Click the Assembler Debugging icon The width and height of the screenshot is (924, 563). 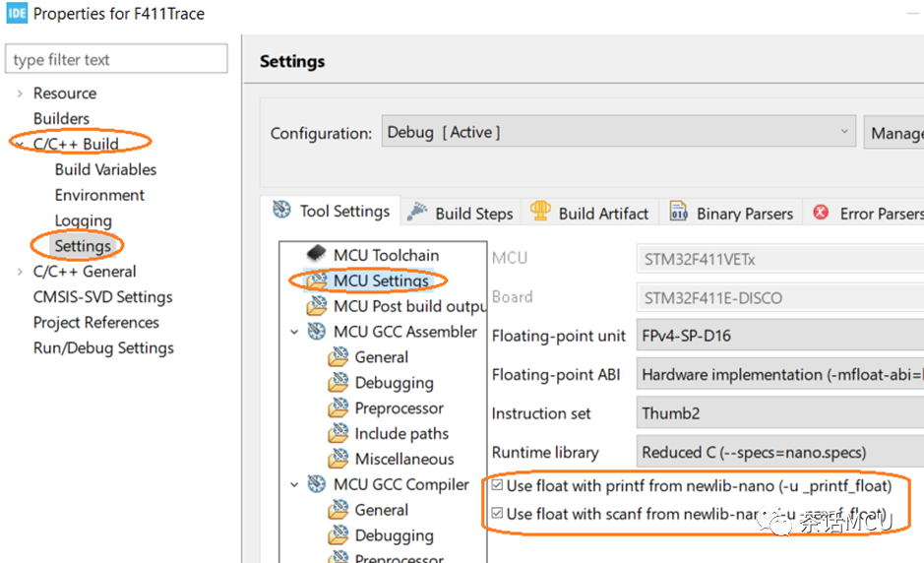click(339, 382)
